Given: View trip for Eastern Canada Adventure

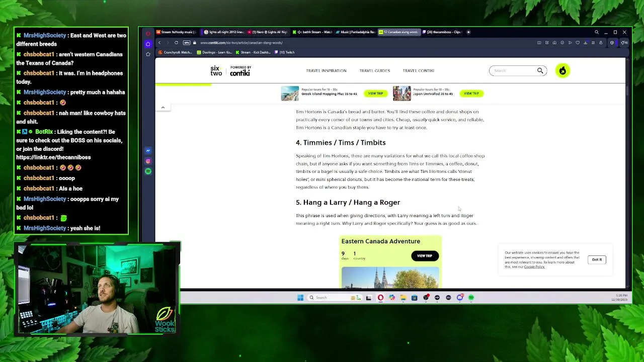Looking at the screenshot, I should (425, 256).
